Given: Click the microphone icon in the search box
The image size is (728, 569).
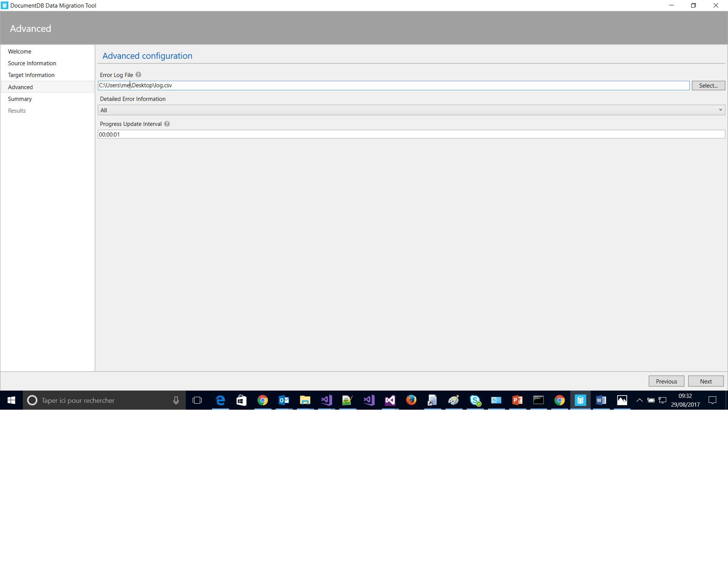Looking at the screenshot, I should tap(176, 400).
